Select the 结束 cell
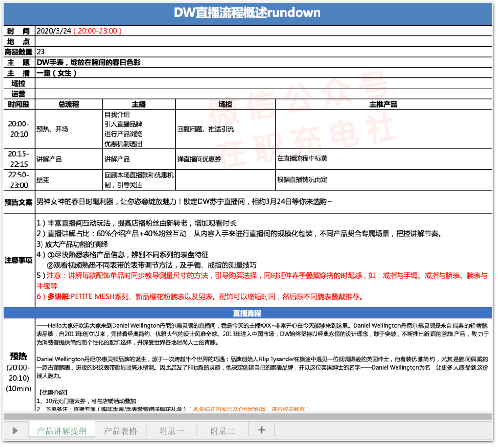Image resolution: width=498 pixels, height=448 pixels. click(69, 180)
